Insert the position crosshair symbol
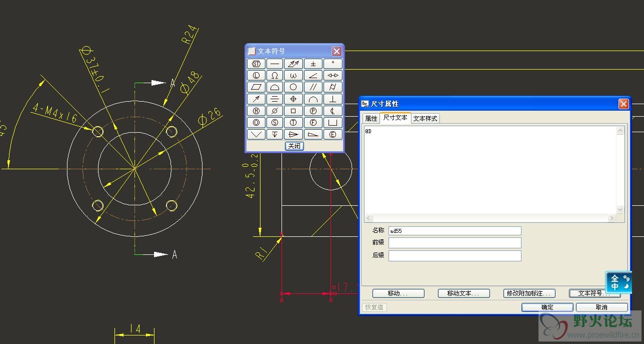 pos(293,99)
